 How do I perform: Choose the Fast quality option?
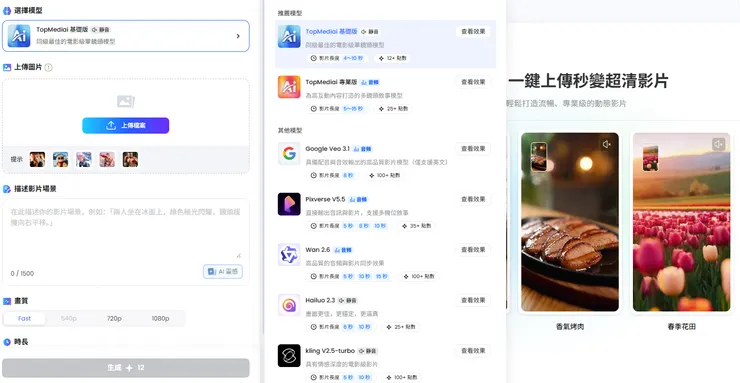point(25,318)
